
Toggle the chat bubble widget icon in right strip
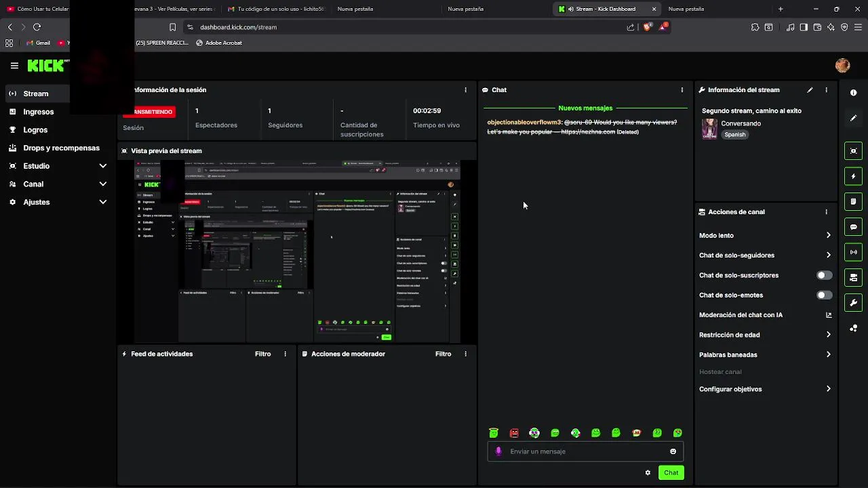(853, 227)
